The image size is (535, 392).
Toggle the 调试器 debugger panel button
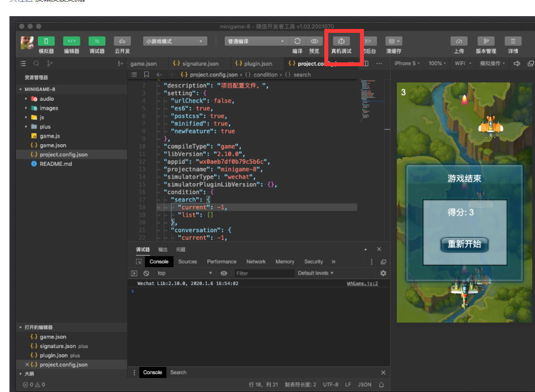point(97,41)
